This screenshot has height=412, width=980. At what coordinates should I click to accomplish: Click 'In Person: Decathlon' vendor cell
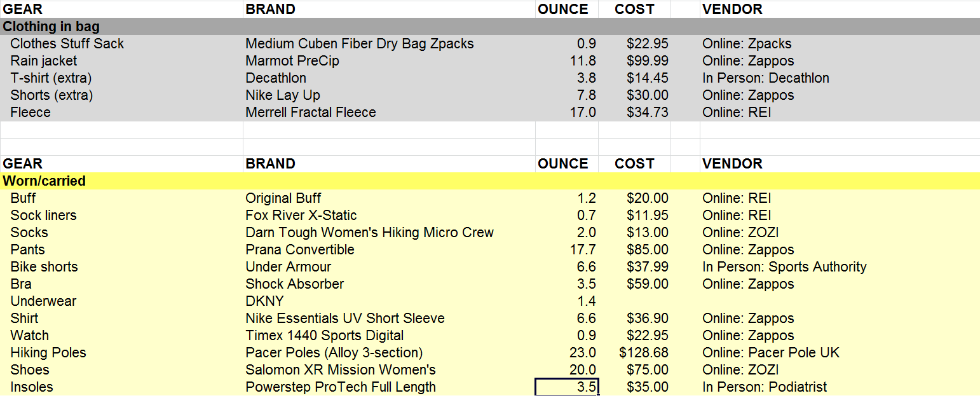click(x=765, y=78)
